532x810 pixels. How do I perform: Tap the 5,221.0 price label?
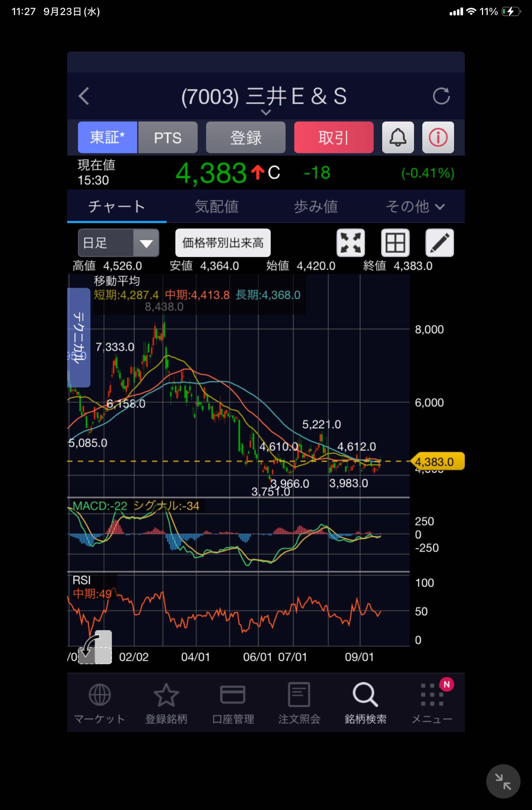point(321,424)
